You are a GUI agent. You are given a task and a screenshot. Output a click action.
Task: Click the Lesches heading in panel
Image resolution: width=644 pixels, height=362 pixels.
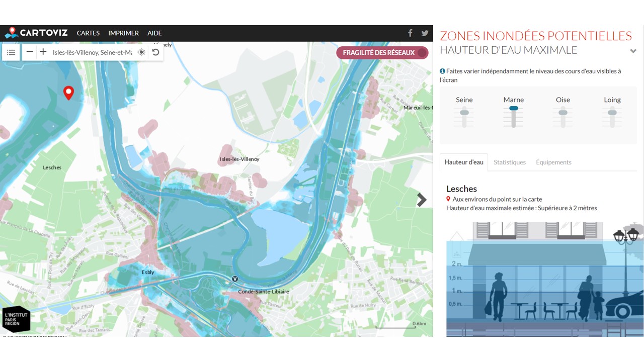pyautogui.click(x=461, y=189)
